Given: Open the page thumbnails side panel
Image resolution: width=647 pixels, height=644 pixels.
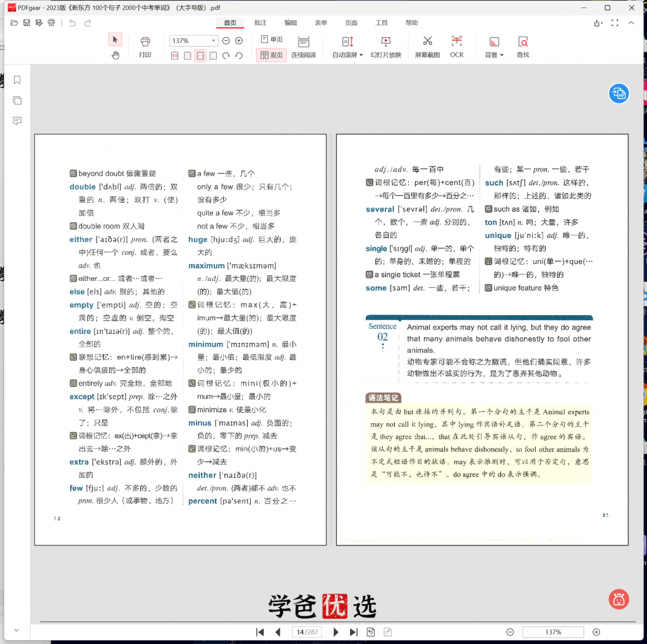Looking at the screenshot, I should 17,100.
